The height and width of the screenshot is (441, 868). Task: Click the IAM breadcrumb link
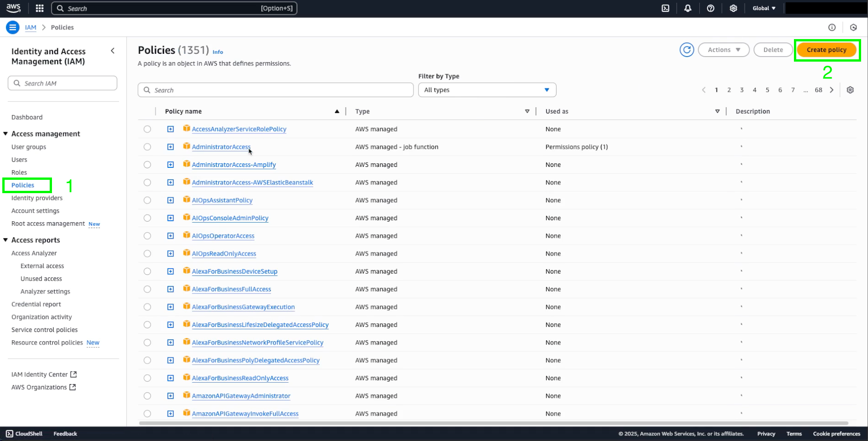(x=30, y=28)
